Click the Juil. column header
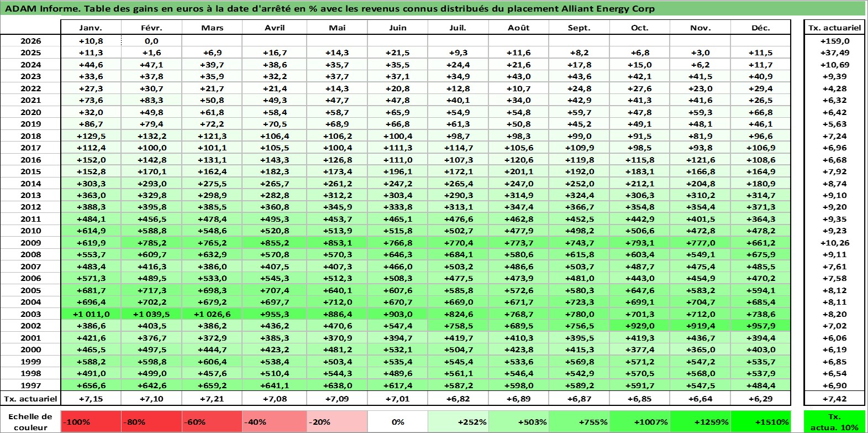Screen dimensions: 868x433 coord(458,28)
